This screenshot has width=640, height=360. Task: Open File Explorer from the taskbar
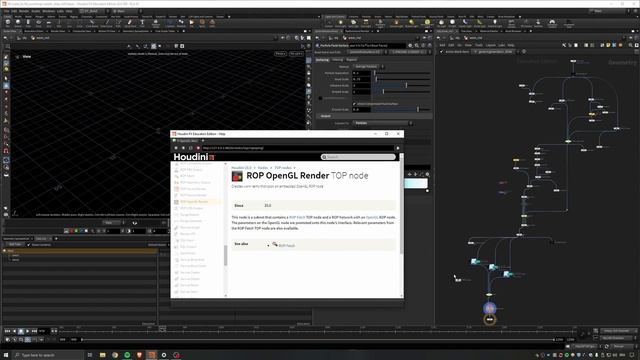pyautogui.click(x=102, y=355)
